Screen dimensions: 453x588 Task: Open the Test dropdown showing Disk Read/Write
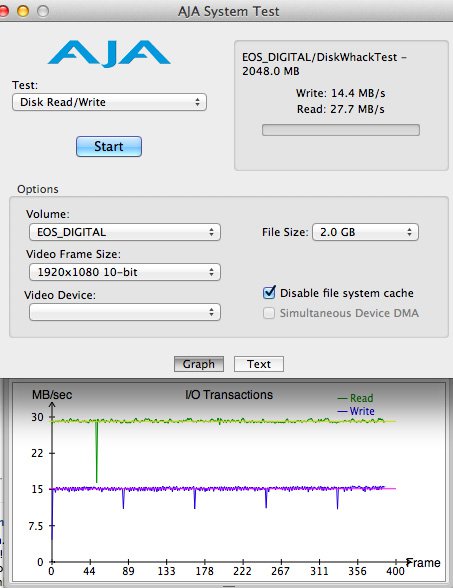point(109,102)
